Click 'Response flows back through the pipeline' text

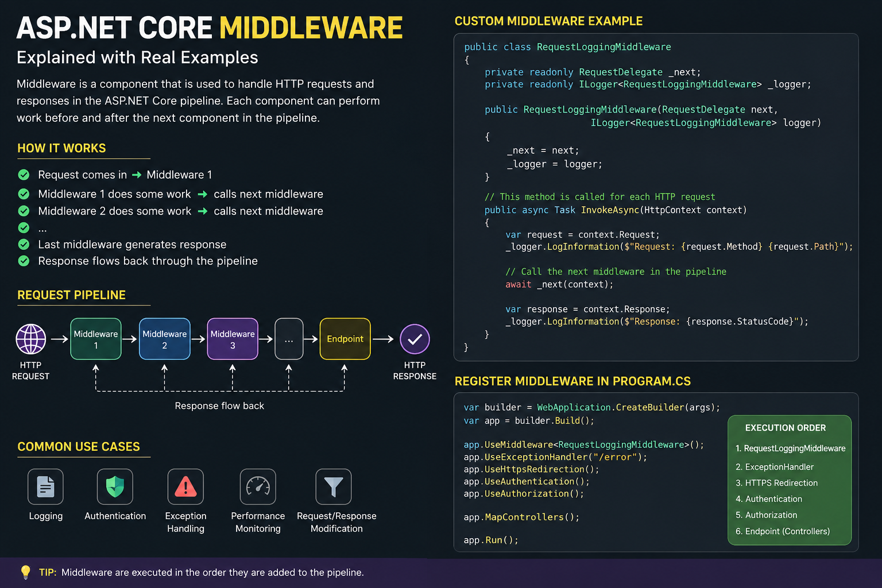148,261
